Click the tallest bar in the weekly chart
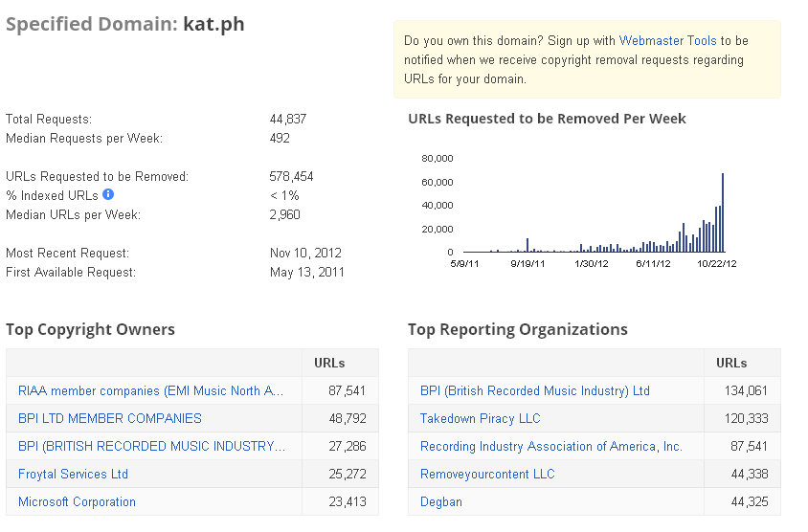This screenshot has width=808, height=532. (723, 212)
